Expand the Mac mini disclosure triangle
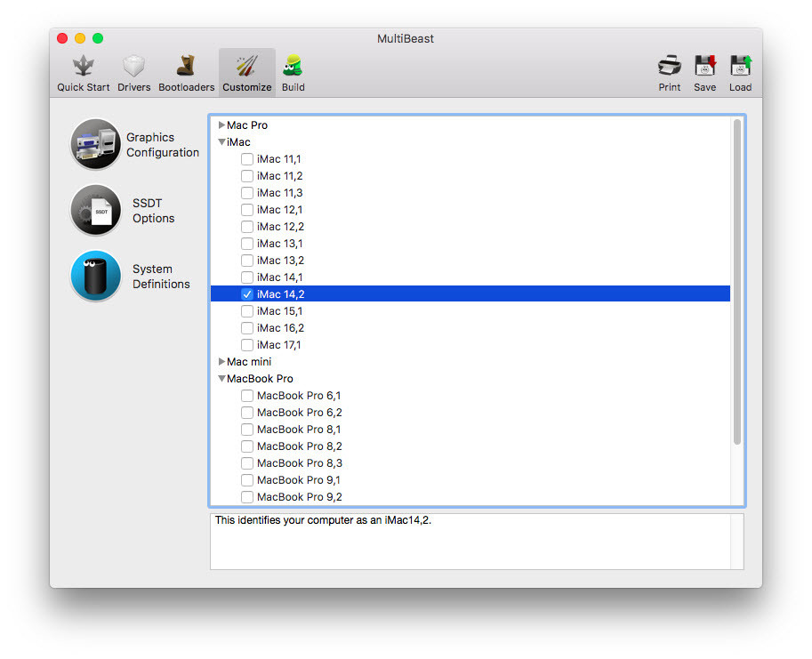 (x=221, y=361)
